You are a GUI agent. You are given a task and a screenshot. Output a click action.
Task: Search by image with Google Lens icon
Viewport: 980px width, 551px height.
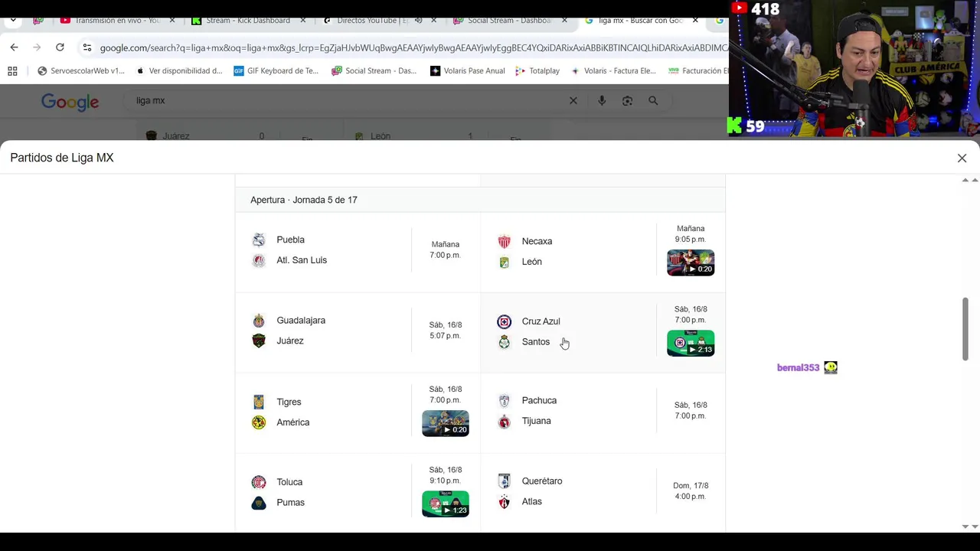click(627, 100)
